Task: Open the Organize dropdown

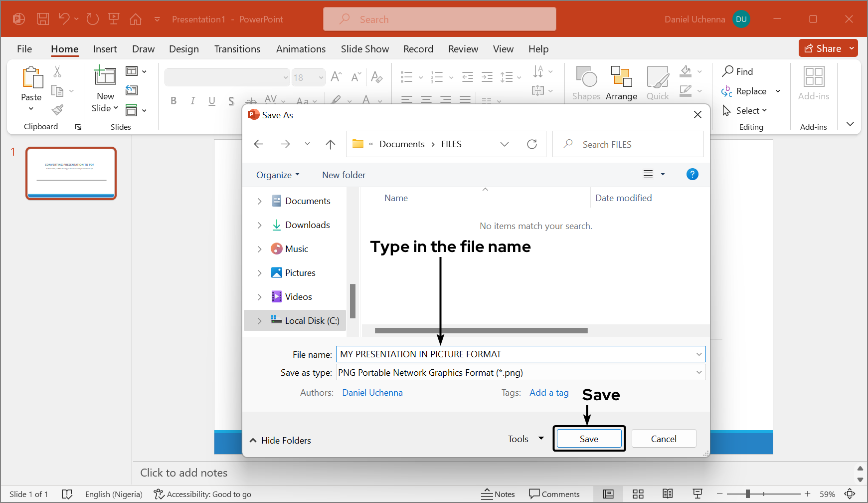Action: (x=277, y=175)
